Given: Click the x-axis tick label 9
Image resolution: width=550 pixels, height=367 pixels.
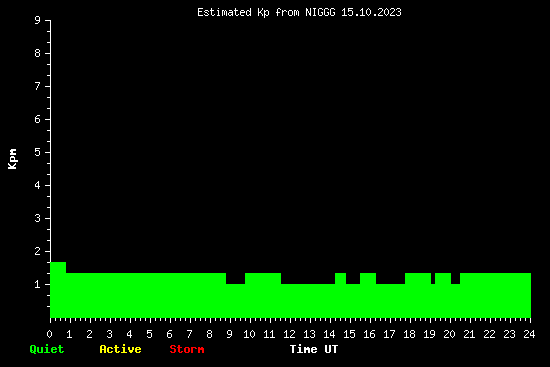Looking at the screenshot, I should (229, 334).
